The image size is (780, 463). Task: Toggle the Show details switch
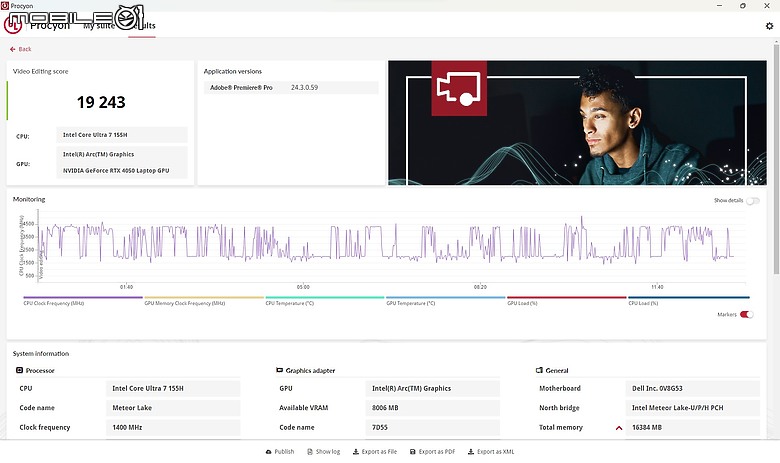(753, 201)
